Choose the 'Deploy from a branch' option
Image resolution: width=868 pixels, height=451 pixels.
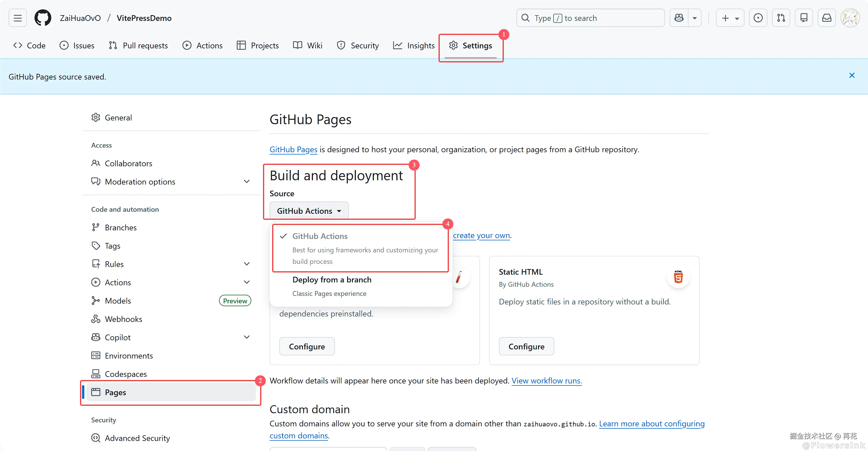[332, 280]
